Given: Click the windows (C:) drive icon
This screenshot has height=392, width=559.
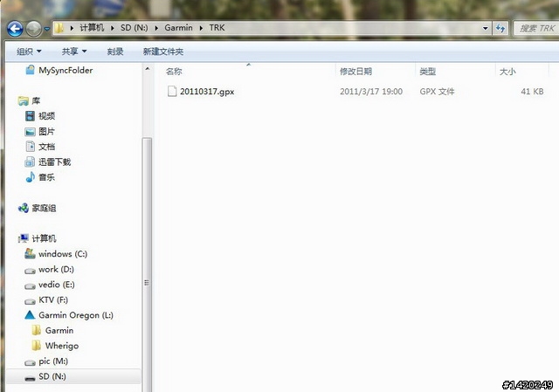Looking at the screenshot, I should point(30,253).
